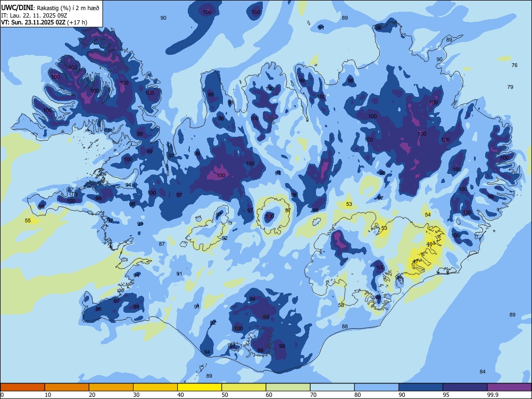
Task: Click the '10' tick label on color scale
Action: coord(48,395)
